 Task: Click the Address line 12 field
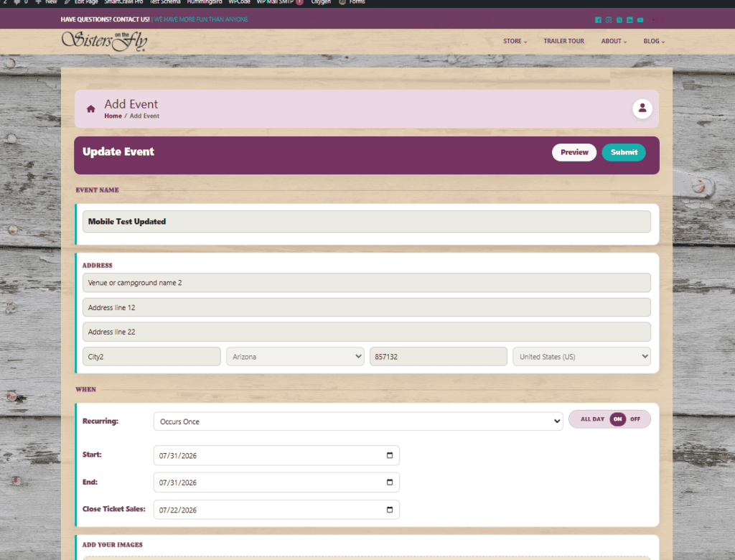point(367,307)
